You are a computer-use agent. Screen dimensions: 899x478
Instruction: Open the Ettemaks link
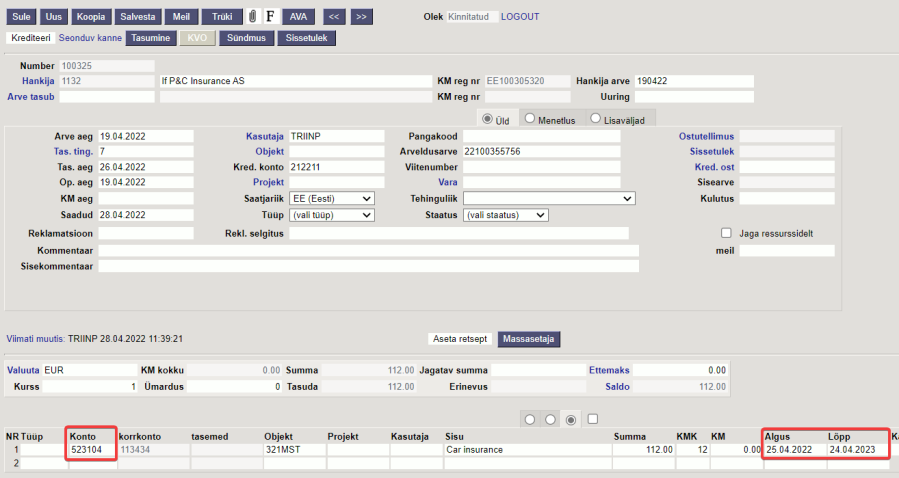(x=609, y=370)
